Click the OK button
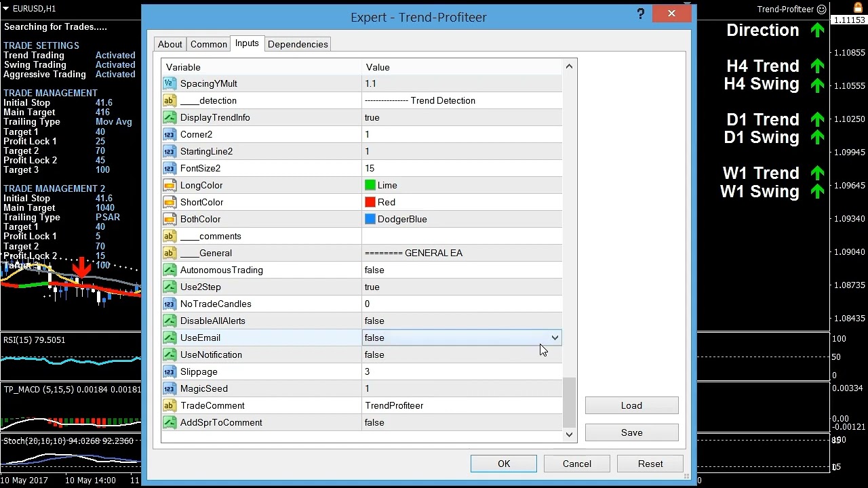The width and height of the screenshot is (868, 488). (x=504, y=464)
